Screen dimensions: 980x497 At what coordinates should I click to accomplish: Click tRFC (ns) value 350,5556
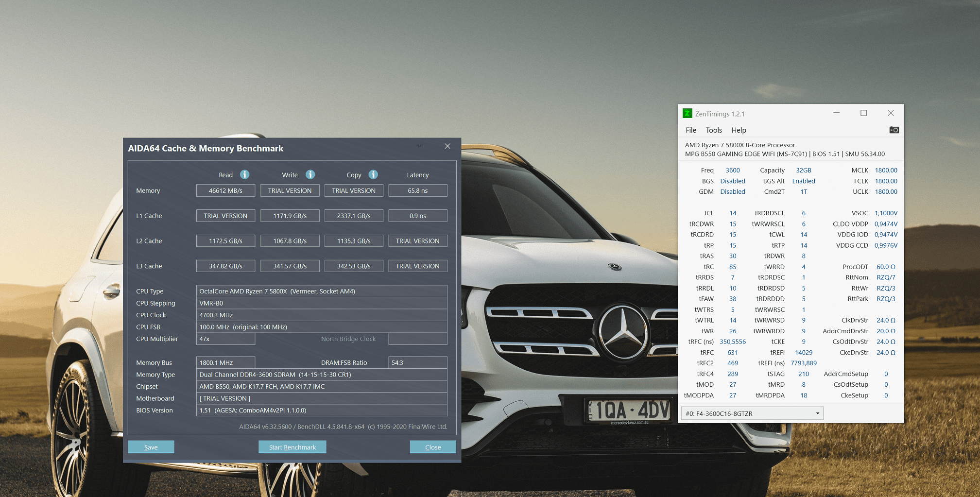point(733,342)
